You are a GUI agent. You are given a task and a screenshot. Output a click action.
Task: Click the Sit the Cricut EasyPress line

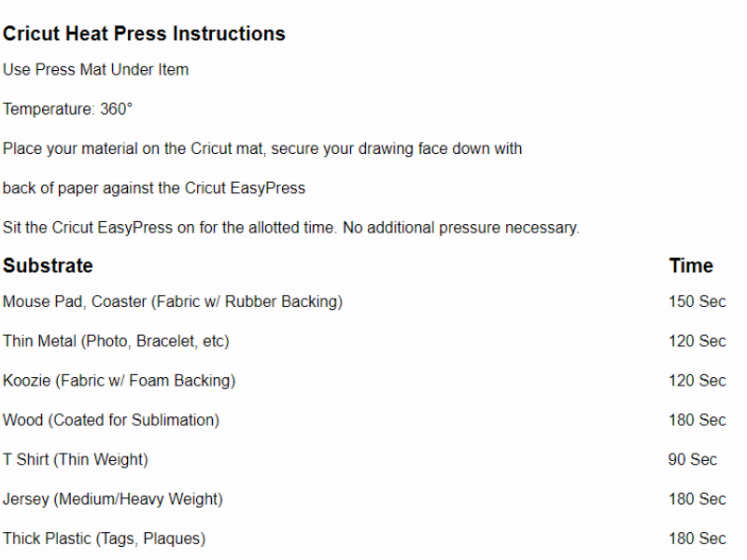coord(291,227)
